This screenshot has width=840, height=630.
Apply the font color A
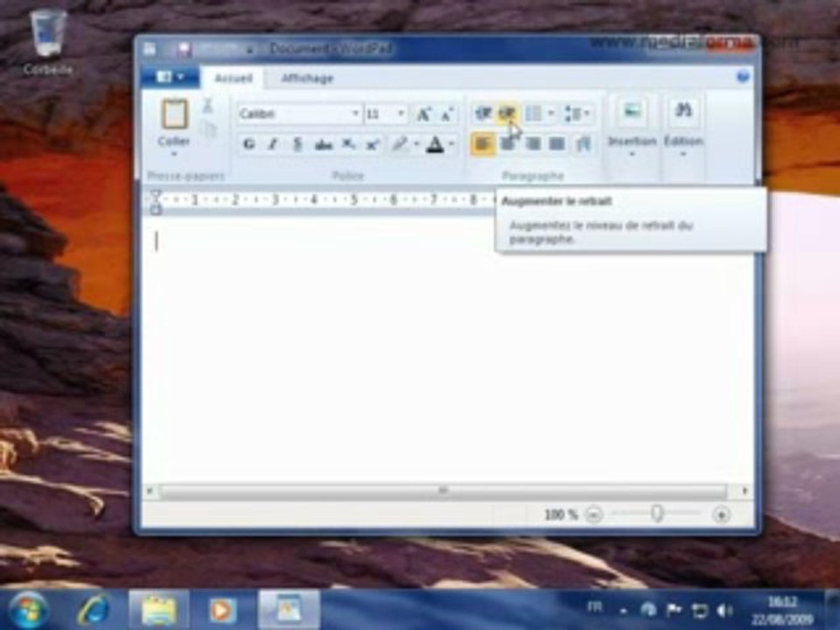(x=436, y=144)
